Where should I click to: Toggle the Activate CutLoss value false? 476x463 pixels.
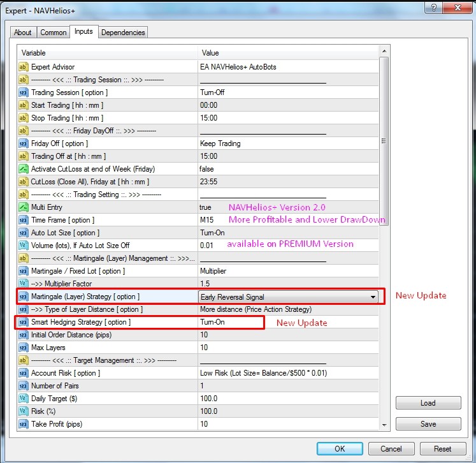206,169
